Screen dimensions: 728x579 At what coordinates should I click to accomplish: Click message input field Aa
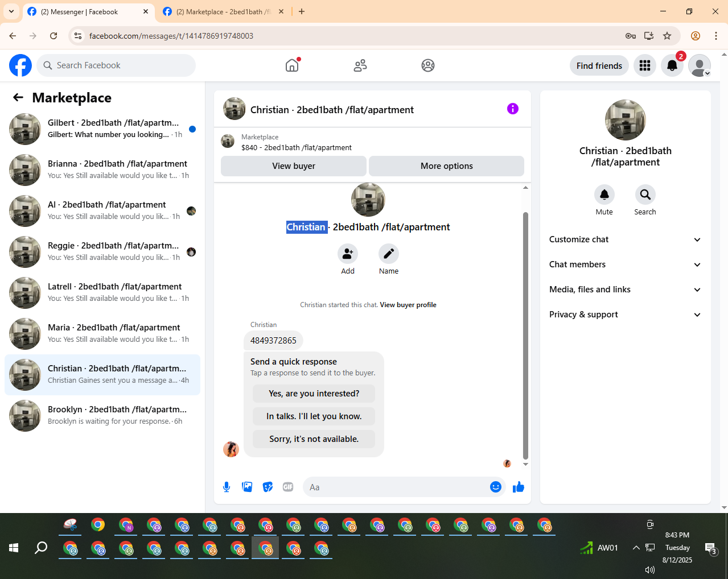tap(396, 487)
